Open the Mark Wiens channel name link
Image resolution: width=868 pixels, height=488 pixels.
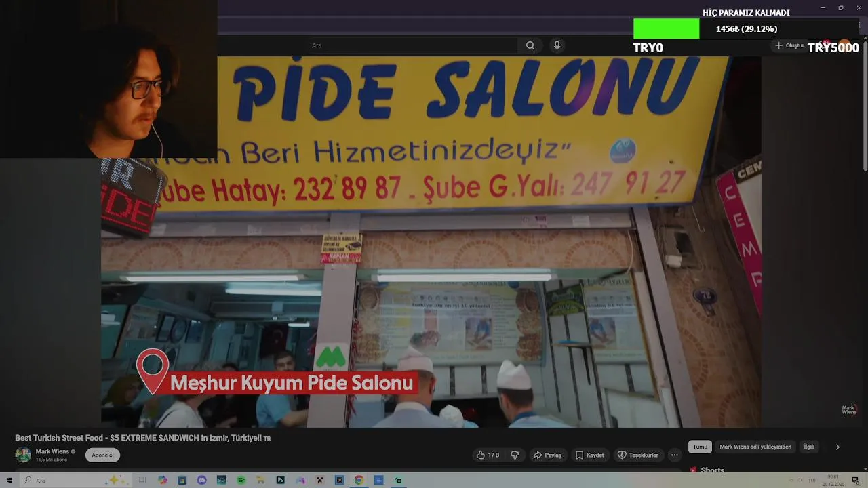(52, 451)
